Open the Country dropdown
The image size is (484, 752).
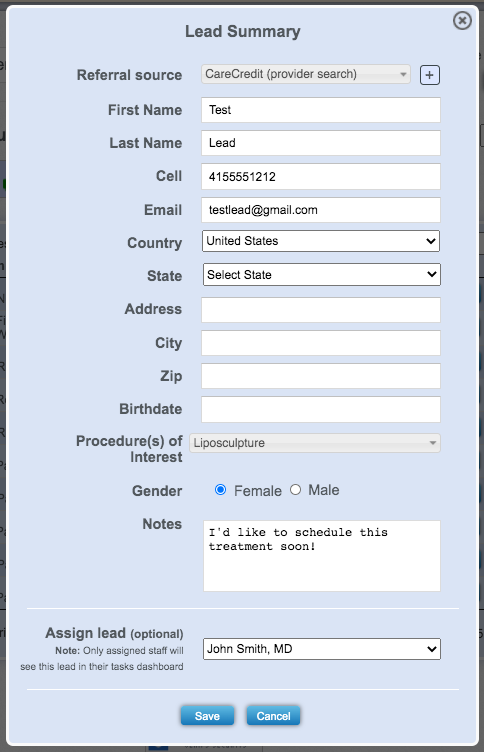tap(320, 241)
